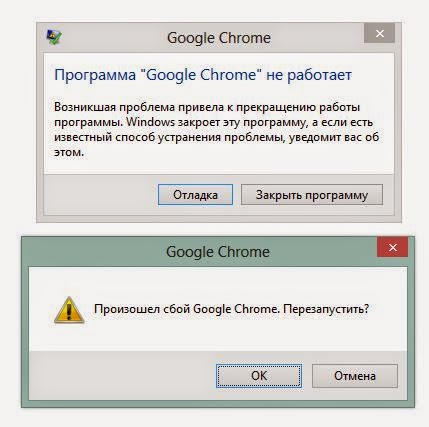Click the word Перезапустить? in the prompt
Viewport: 429px width, 427px height.
point(326,309)
